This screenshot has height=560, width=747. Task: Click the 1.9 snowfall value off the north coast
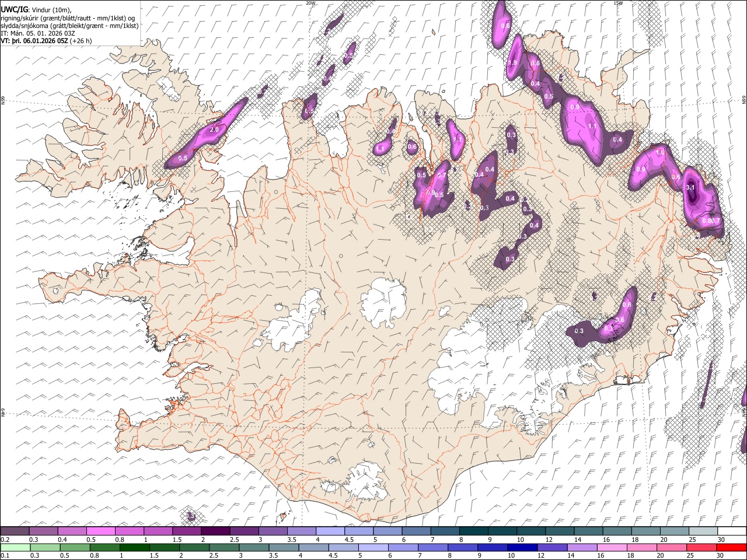(x=512, y=63)
